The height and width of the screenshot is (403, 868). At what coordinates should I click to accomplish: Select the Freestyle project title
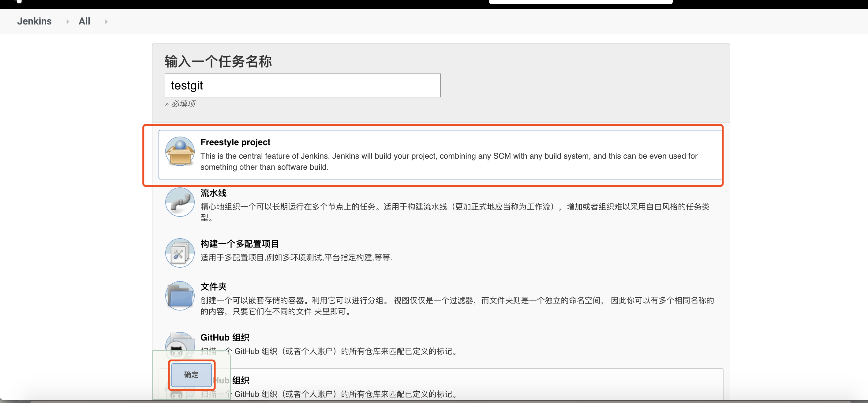click(x=235, y=142)
